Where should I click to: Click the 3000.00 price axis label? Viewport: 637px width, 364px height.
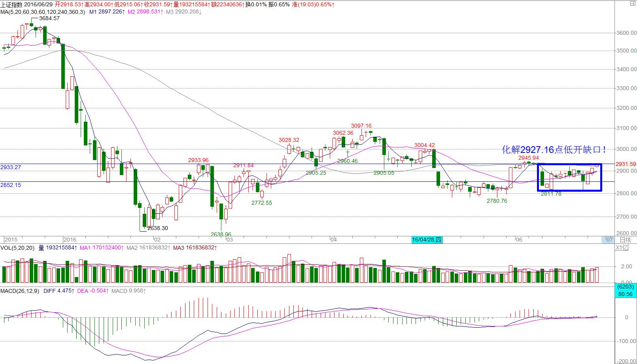[x=627, y=149]
